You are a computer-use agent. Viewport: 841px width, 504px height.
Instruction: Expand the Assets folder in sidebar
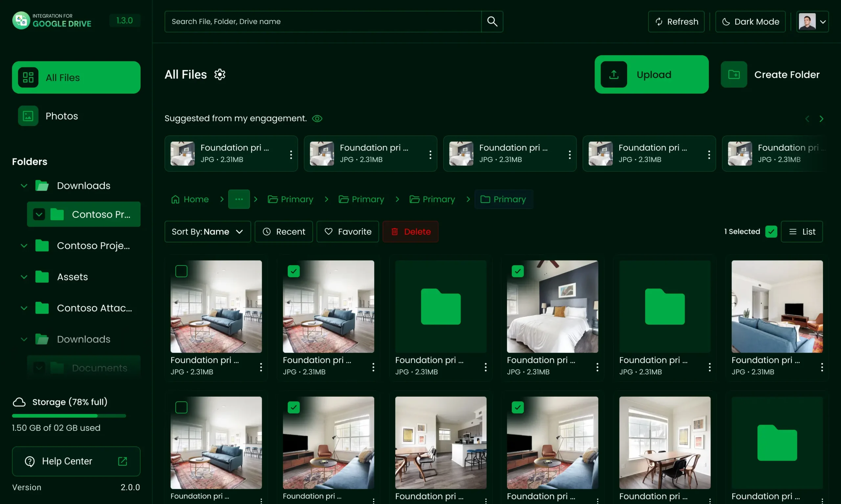[x=23, y=277]
